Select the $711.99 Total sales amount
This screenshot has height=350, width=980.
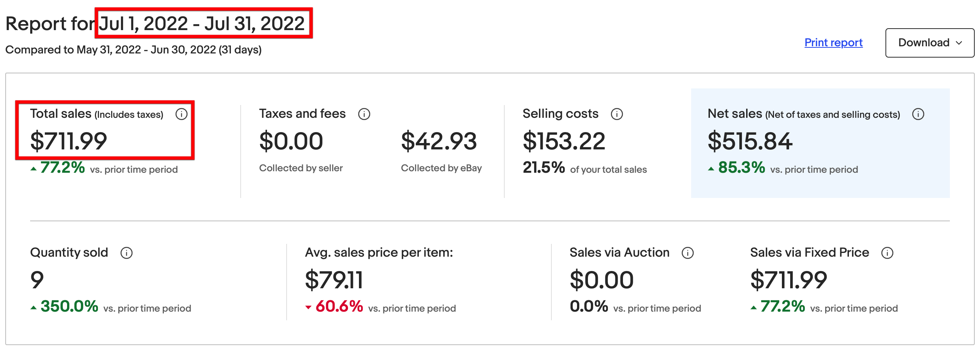[x=69, y=142]
